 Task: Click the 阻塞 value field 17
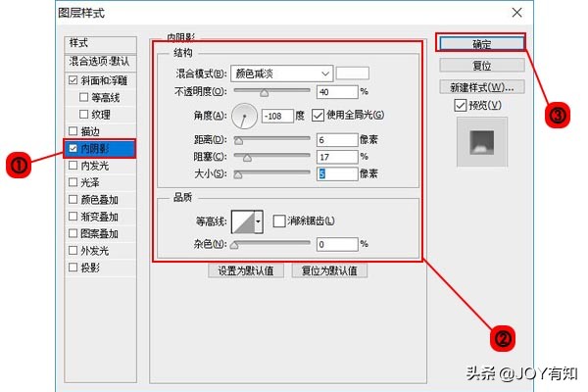[337, 157]
